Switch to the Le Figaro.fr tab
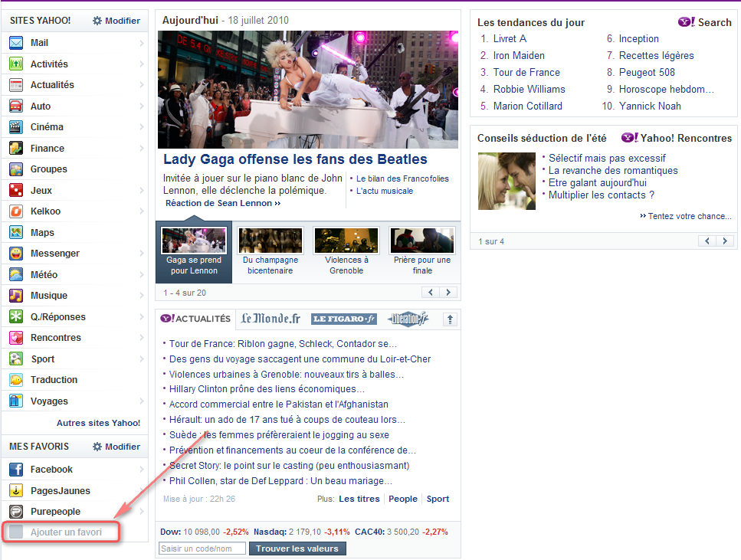Image resolution: width=741 pixels, height=560 pixels. (343, 319)
